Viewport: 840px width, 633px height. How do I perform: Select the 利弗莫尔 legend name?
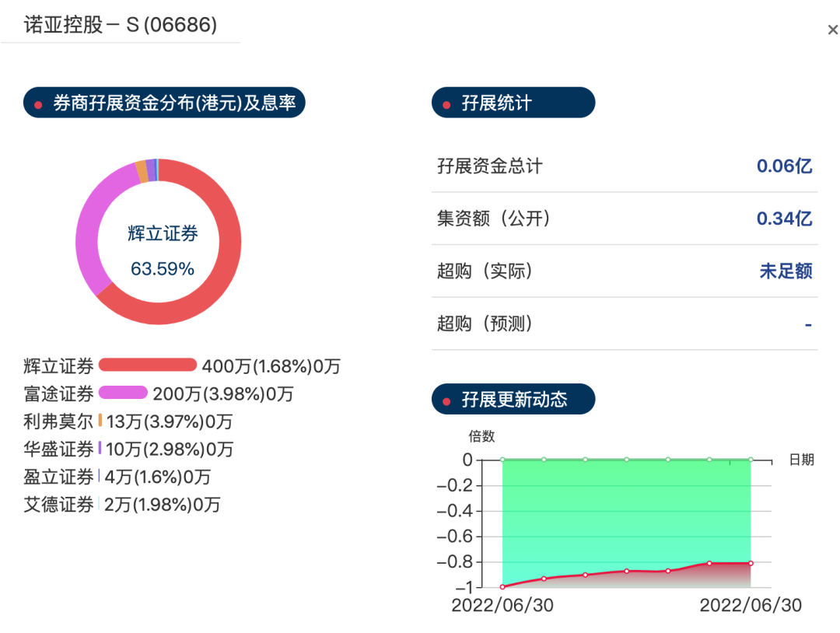click(x=58, y=421)
